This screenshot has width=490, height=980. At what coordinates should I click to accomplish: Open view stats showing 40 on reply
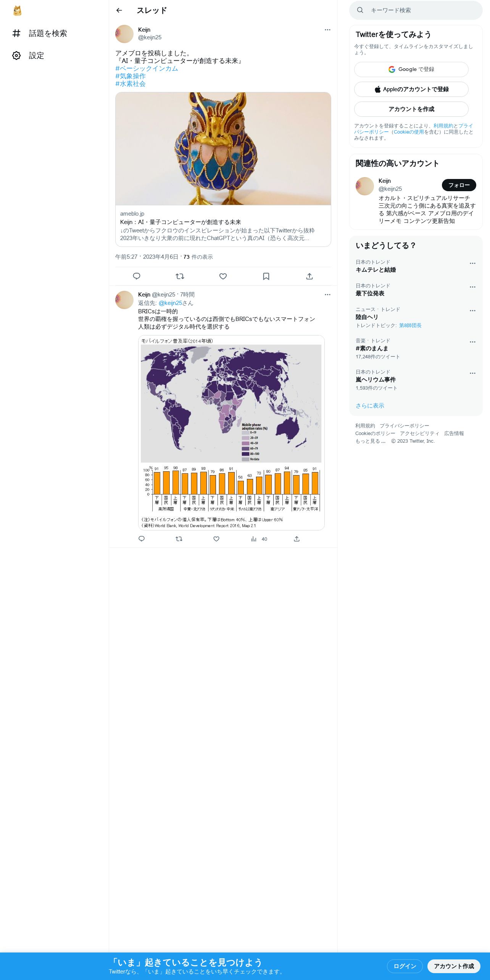pyautogui.click(x=259, y=539)
